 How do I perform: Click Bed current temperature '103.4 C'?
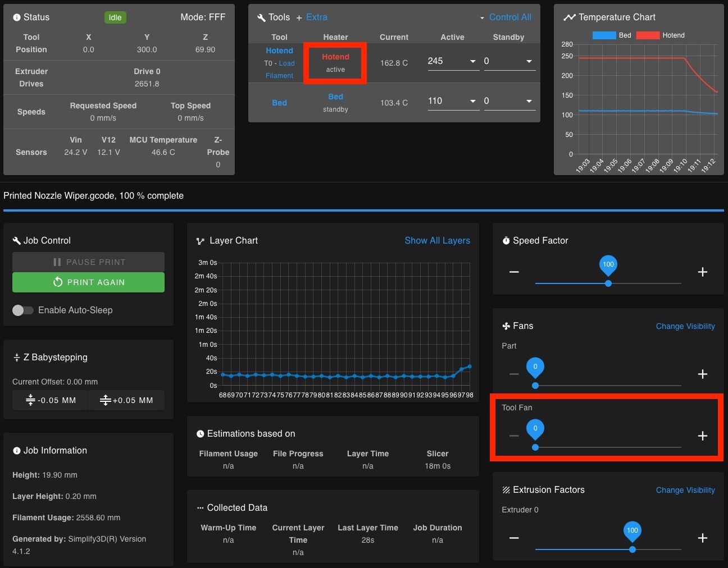pos(394,103)
